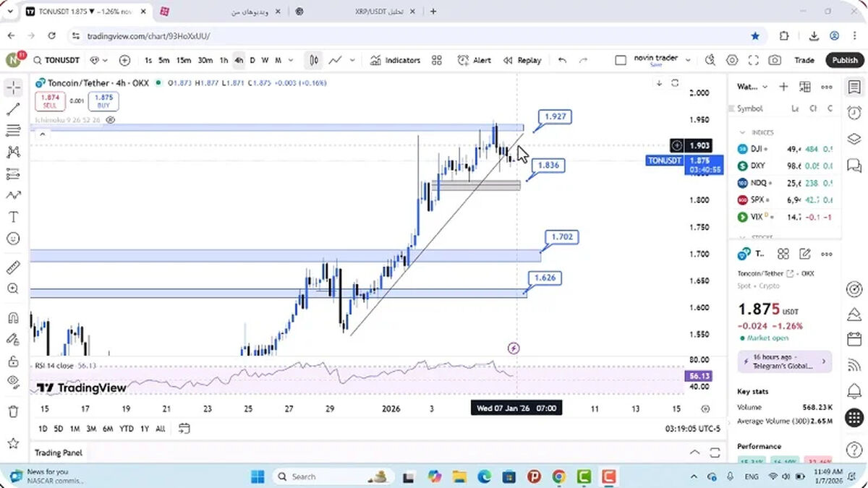Expand the novin trader layout dropdown
The height and width of the screenshot is (488, 868).
click(687, 61)
